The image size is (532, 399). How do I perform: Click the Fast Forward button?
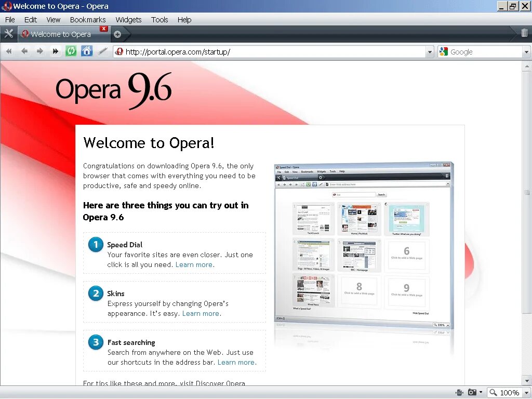pyautogui.click(x=55, y=51)
